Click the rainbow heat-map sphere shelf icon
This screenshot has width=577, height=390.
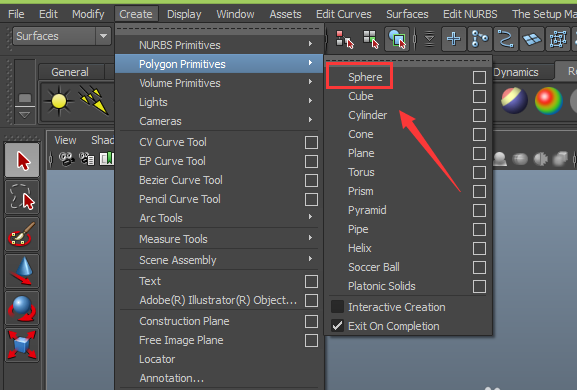[549, 100]
